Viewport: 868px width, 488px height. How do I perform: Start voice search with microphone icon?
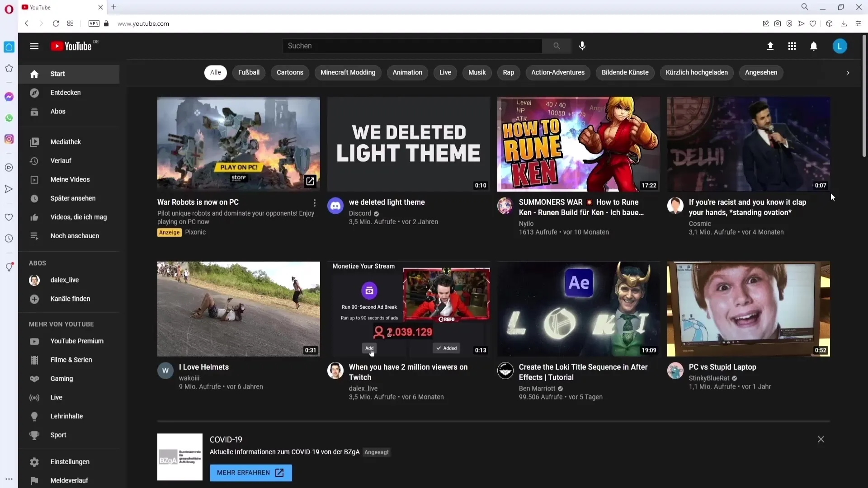coord(582,46)
